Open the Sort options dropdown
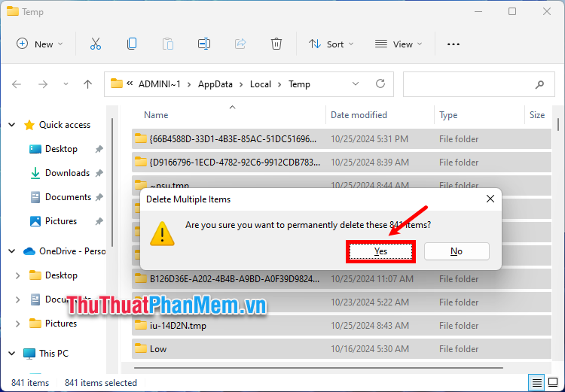This screenshot has height=392, width=565. (331, 44)
